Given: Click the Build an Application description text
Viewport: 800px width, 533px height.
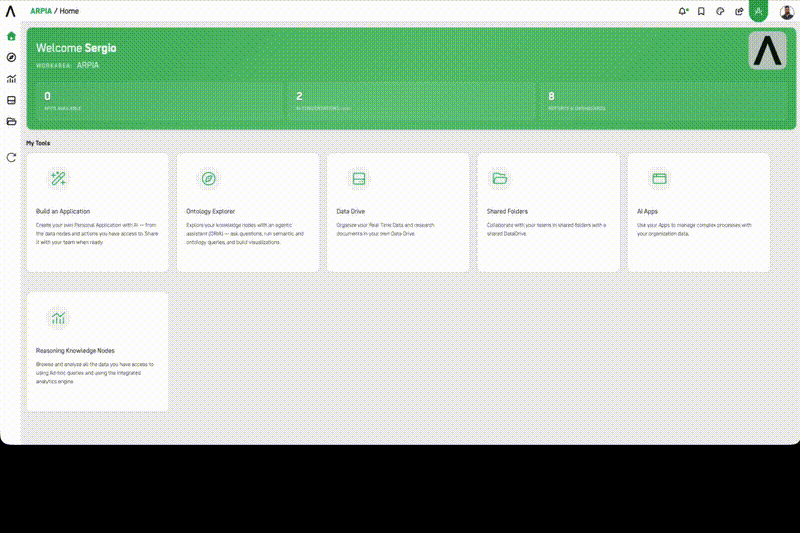Looking at the screenshot, I should click(97, 234).
